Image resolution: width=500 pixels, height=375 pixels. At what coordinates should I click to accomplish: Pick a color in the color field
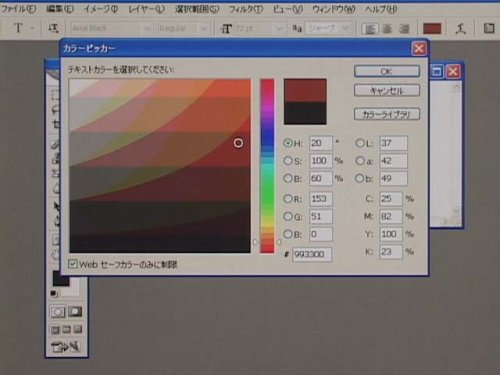pos(160,166)
